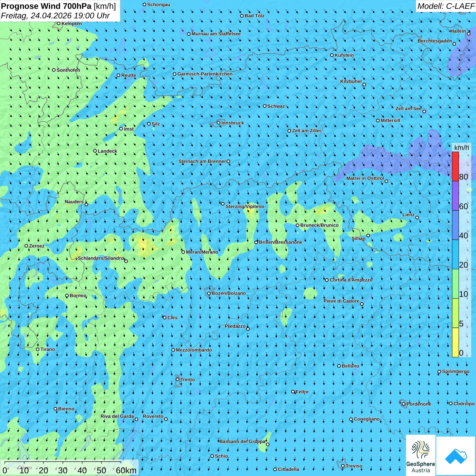Click the 'Reutte' label
This screenshot has height=476, width=476.
(x=129, y=75)
